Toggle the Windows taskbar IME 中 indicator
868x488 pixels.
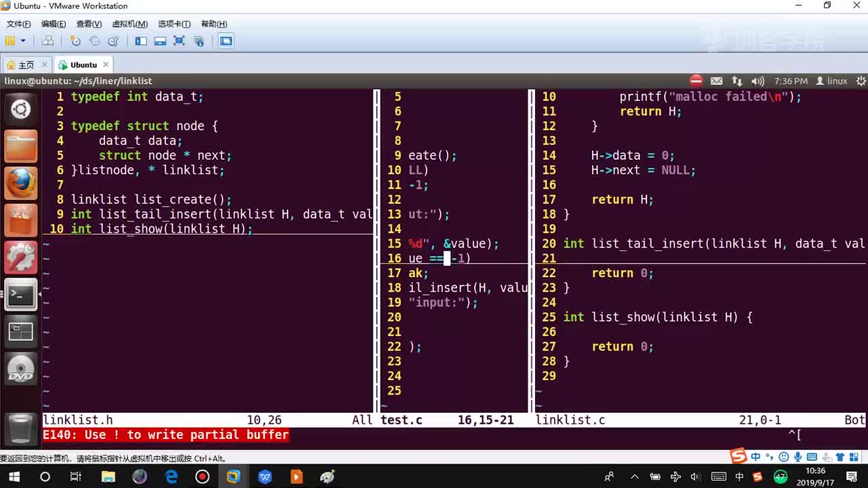coord(739,476)
